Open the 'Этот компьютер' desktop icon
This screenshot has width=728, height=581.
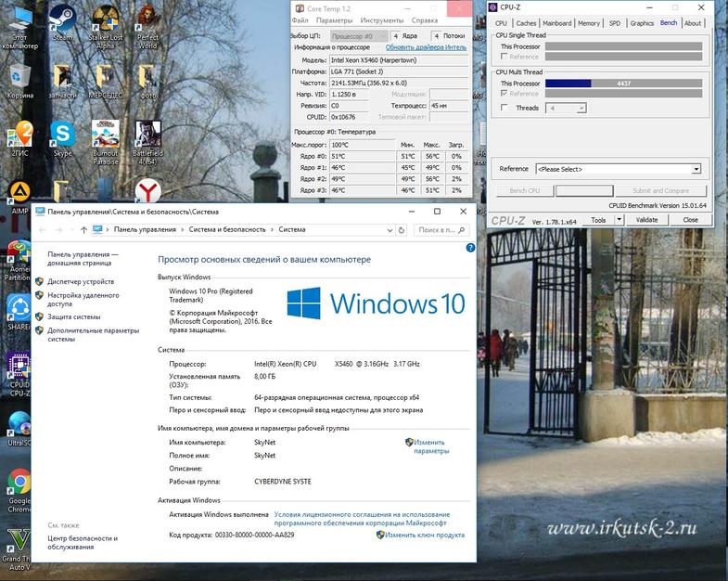tap(19, 28)
